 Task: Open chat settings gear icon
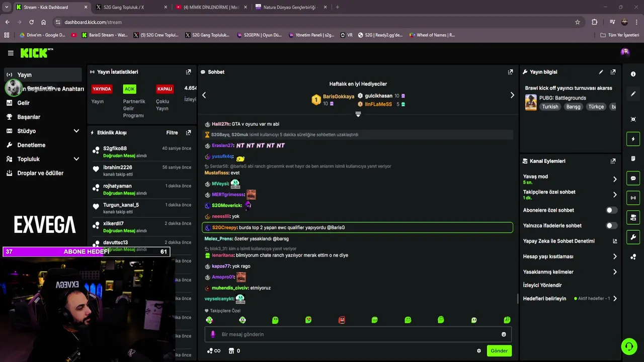(x=479, y=351)
